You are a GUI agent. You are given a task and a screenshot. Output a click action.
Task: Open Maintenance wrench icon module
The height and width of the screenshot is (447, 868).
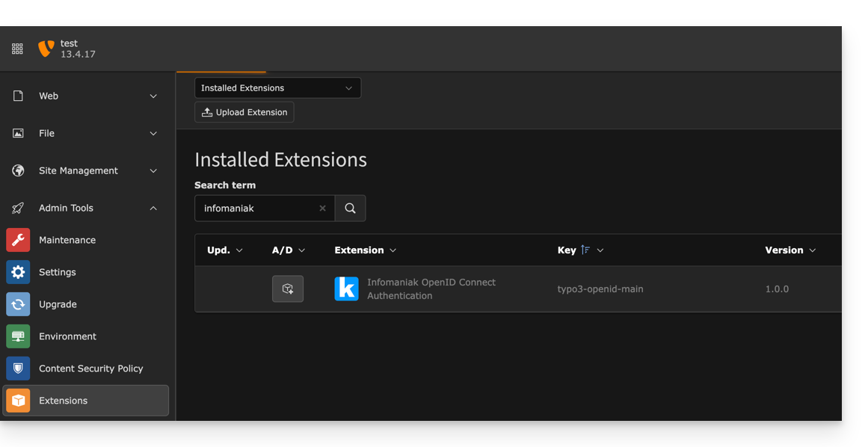click(18, 240)
